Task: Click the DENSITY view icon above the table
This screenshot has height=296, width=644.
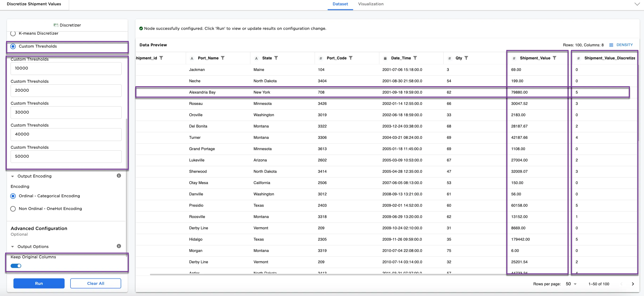Action: [x=612, y=45]
